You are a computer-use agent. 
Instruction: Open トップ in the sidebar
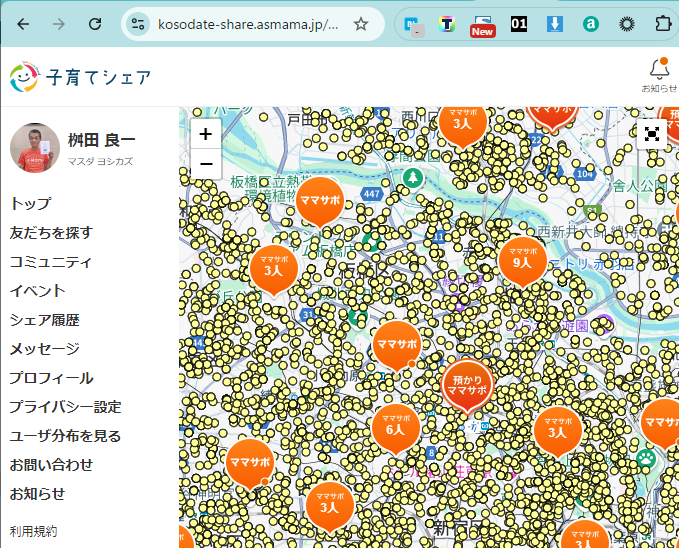pyautogui.click(x=30, y=204)
